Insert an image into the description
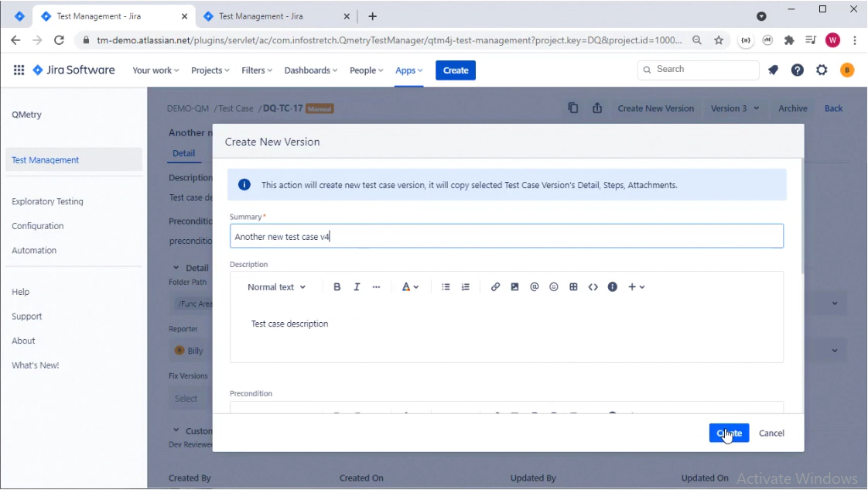 point(514,286)
